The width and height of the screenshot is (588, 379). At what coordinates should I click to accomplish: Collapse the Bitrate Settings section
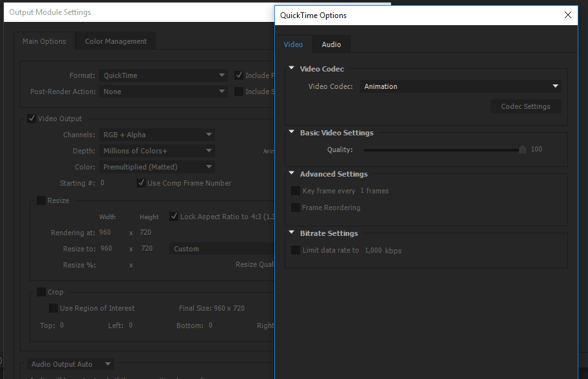[x=292, y=233]
